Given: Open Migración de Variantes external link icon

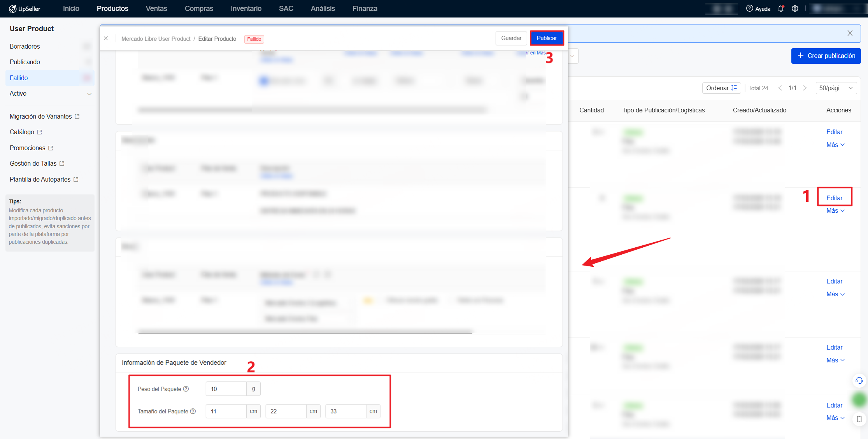Looking at the screenshot, I should [77, 117].
